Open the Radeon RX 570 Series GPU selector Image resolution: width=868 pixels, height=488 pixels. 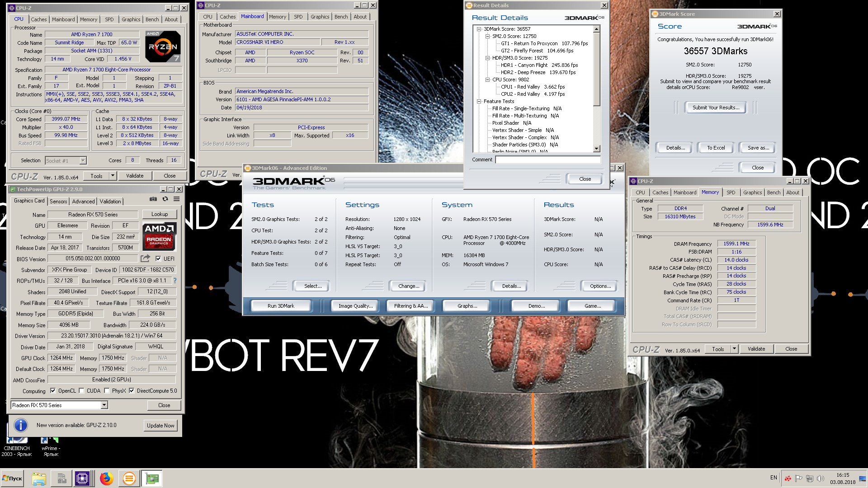coord(60,405)
